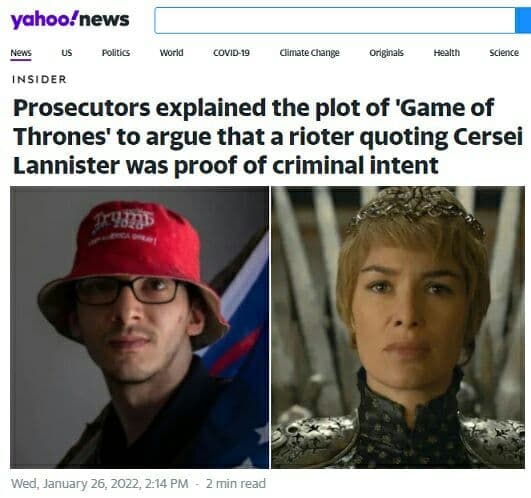Viewport: 531px width, 498px height.
Task: Open the US section
Action: [x=67, y=53]
